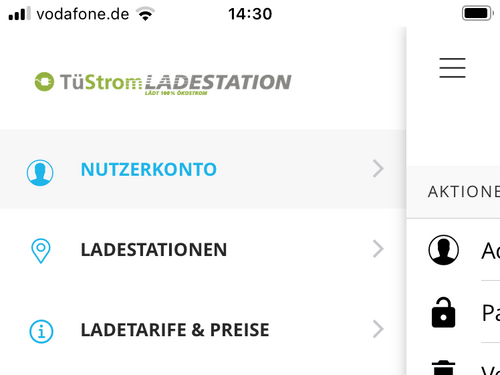Tap the green TüStrom plug logo
The width and height of the screenshot is (500, 375).
pyautogui.click(x=44, y=82)
